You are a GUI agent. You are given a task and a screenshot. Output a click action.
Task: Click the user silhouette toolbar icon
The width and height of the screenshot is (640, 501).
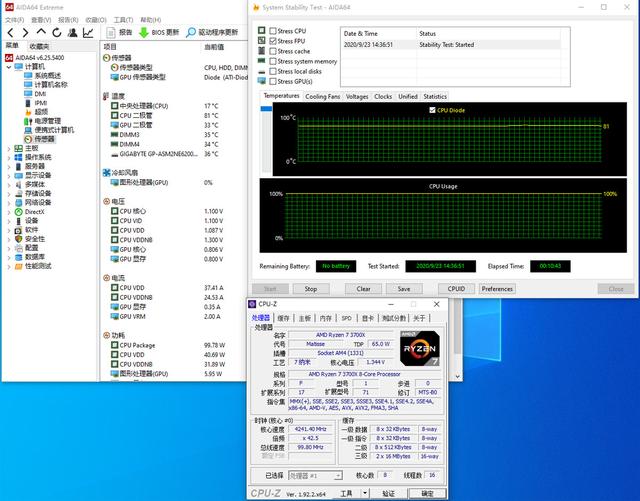click(x=72, y=33)
